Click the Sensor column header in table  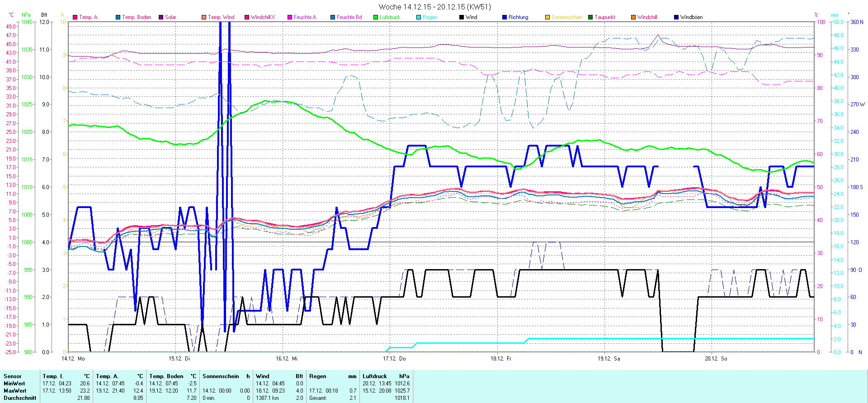pyautogui.click(x=13, y=376)
